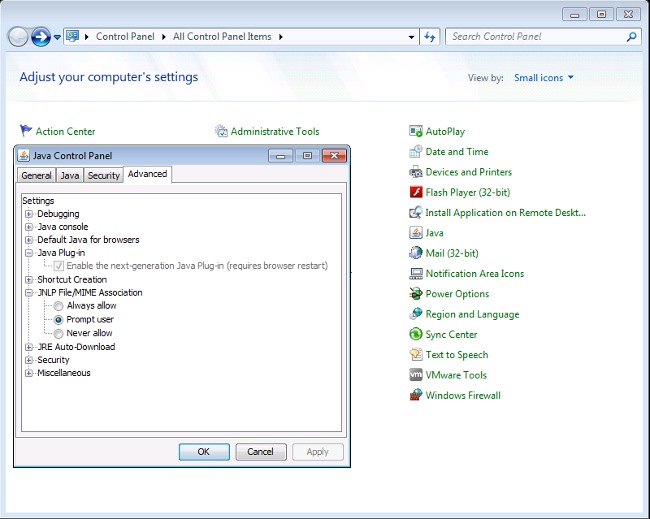Click the AutoPlay icon

[x=416, y=131]
